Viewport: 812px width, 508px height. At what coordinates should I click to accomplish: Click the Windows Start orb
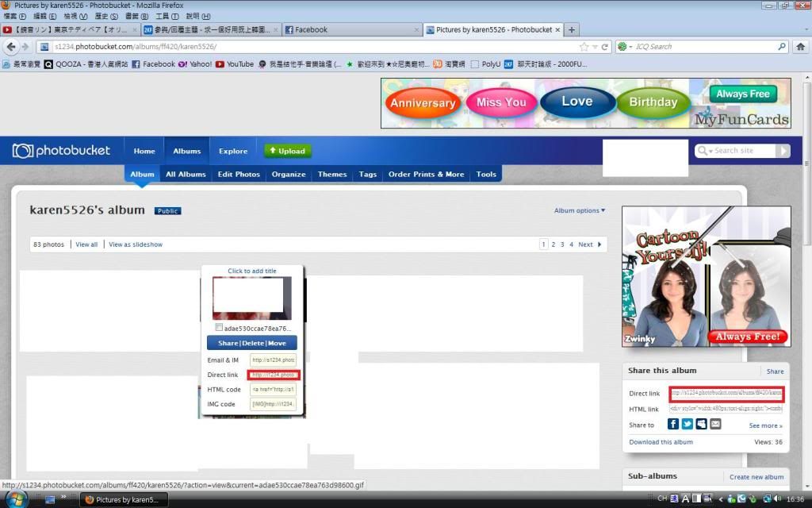click(x=16, y=499)
